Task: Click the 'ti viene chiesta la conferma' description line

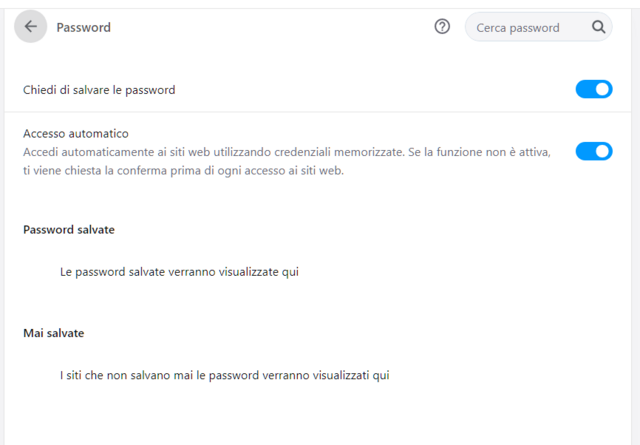Action: [184, 171]
